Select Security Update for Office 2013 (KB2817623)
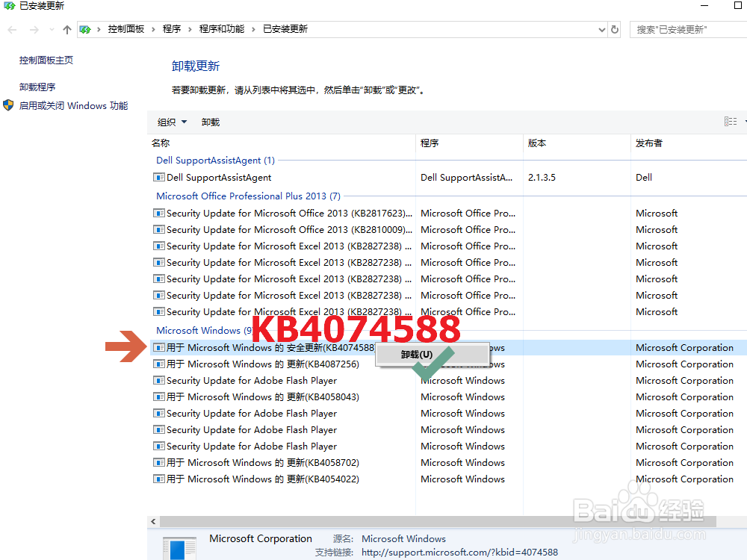 click(x=289, y=214)
